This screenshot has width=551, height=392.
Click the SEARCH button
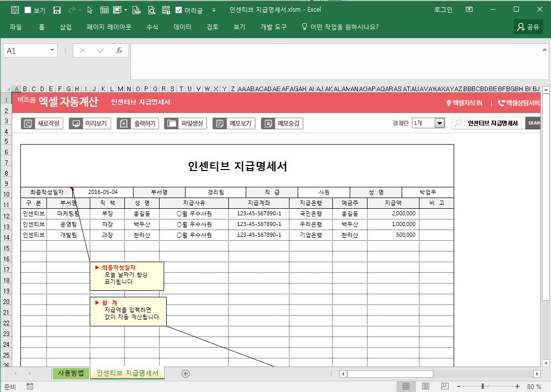pyautogui.click(x=533, y=123)
